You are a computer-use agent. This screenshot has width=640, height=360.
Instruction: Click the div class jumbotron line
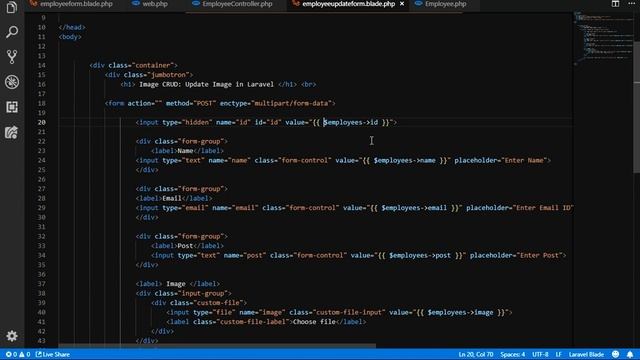pos(149,75)
